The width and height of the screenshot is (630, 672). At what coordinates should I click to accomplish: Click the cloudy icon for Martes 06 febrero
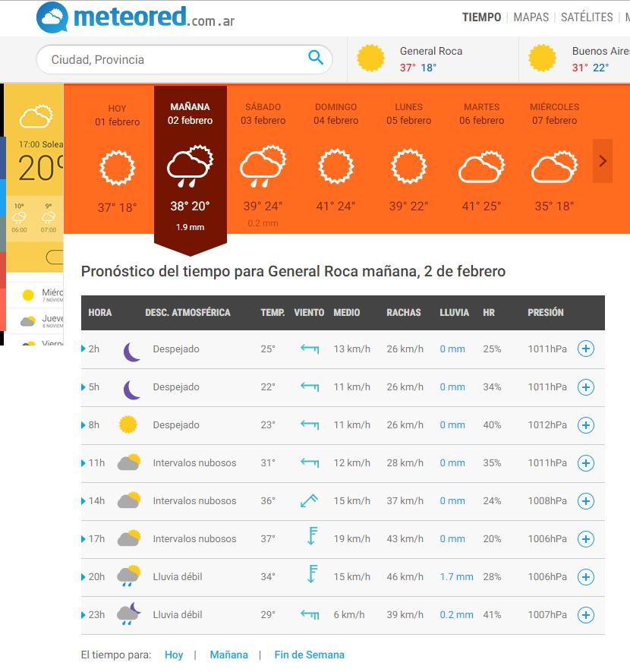pyautogui.click(x=480, y=169)
